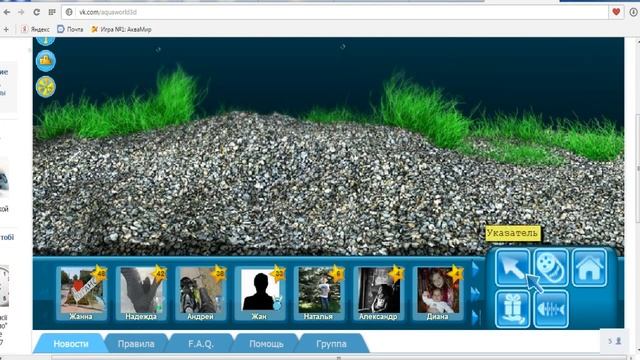Visit friend Диана's aquarium
Viewport: 640px width, 360px height.
[438, 293]
